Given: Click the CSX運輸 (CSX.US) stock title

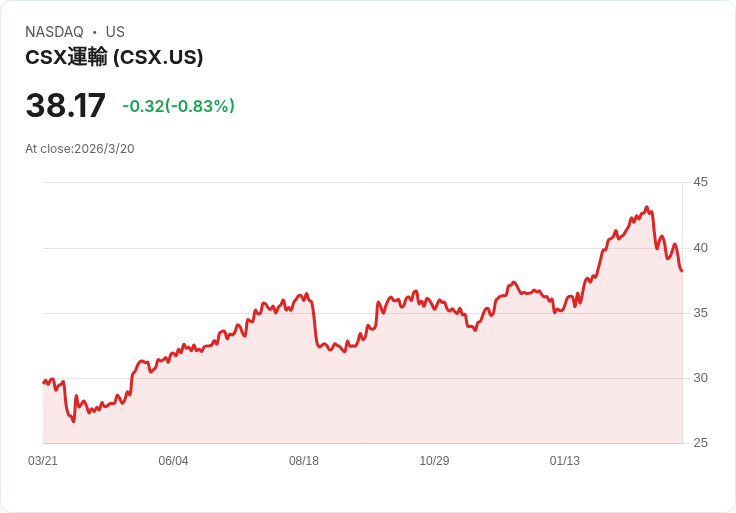Looking at the screenshot, I should (114, 57).
